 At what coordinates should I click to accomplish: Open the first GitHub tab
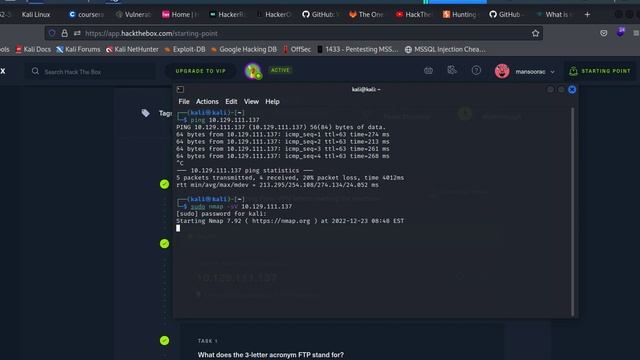point(321,14)
